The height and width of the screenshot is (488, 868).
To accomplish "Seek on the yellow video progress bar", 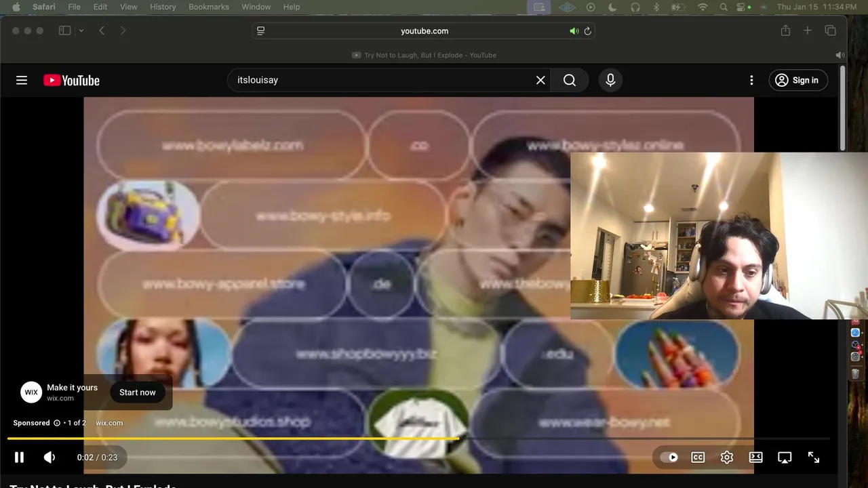I will [x=418, y=439].
